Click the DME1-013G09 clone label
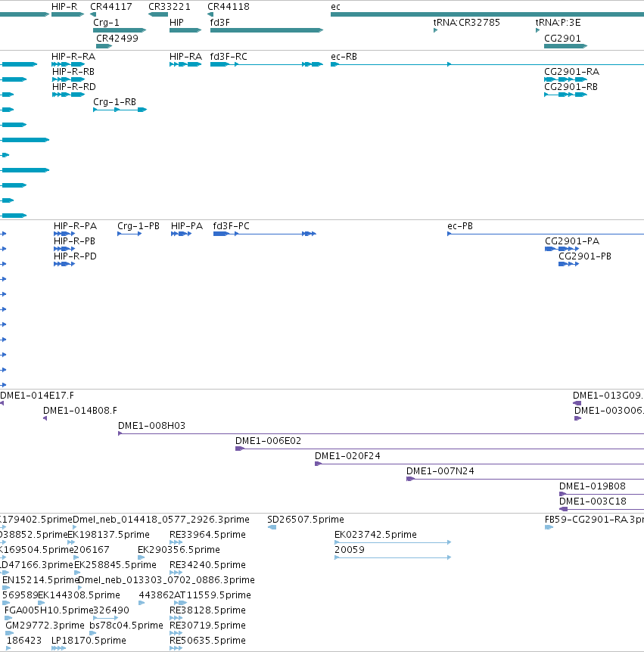This screenshot has width=644, height=652. coord(608,396)
